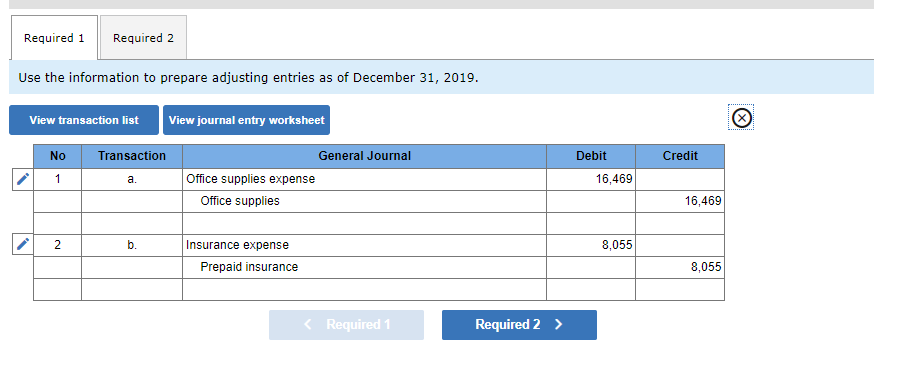Click entry number 1 cell
Viewport: 917px width, 377px height.
(57, 179)
